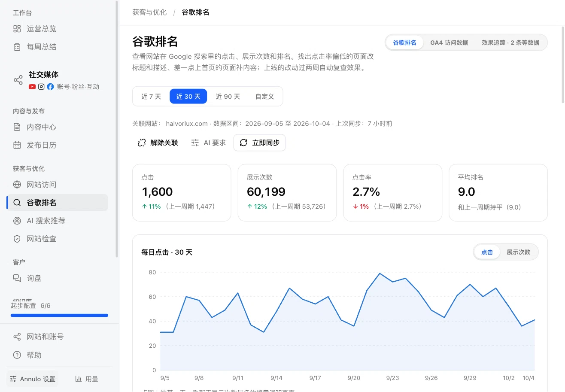
Task: Click the Instagram icon under 社交媒体
Action: (x=41, y=87)
